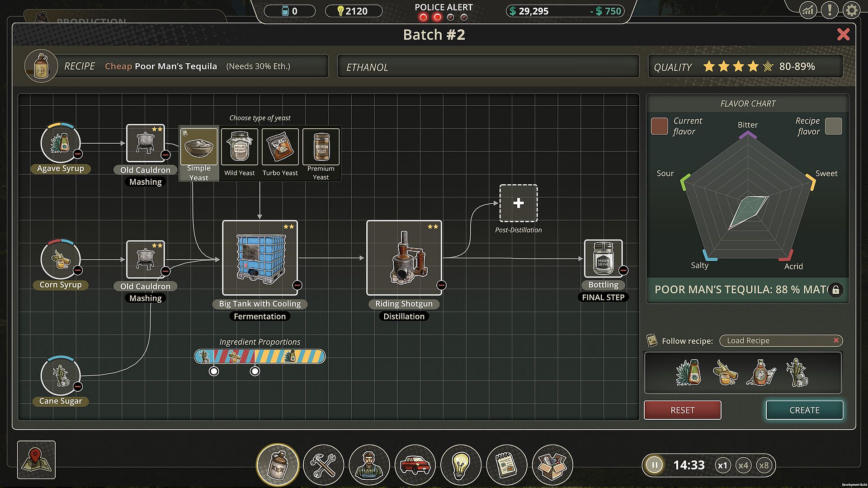Screen dimensions: 868x488
Task: Pause the game timer
Action: click(x=654, y=465)
